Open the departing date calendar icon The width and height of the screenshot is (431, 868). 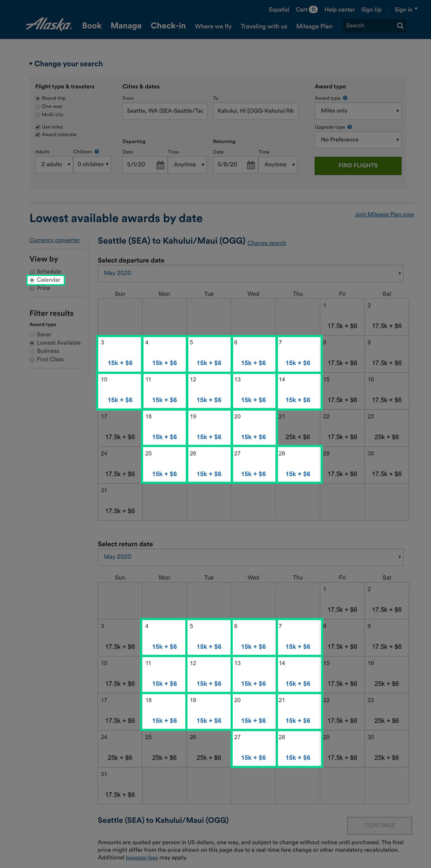[x=160, y=165]
